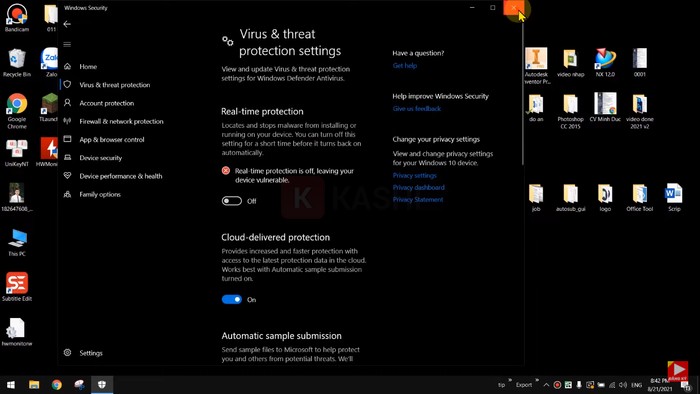Select Home in the sidebar
The width and height of the screenshot is (700, 394).
(x=88, y=66)
